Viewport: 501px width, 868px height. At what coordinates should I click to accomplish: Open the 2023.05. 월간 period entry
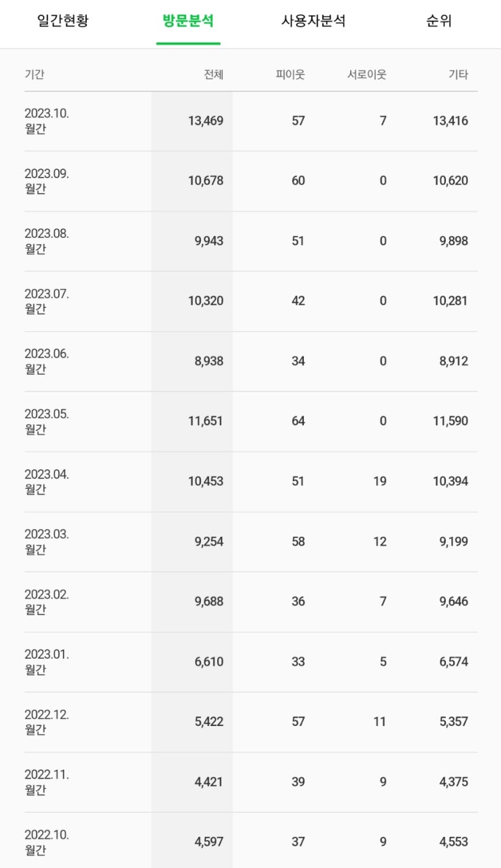point(47,421)
